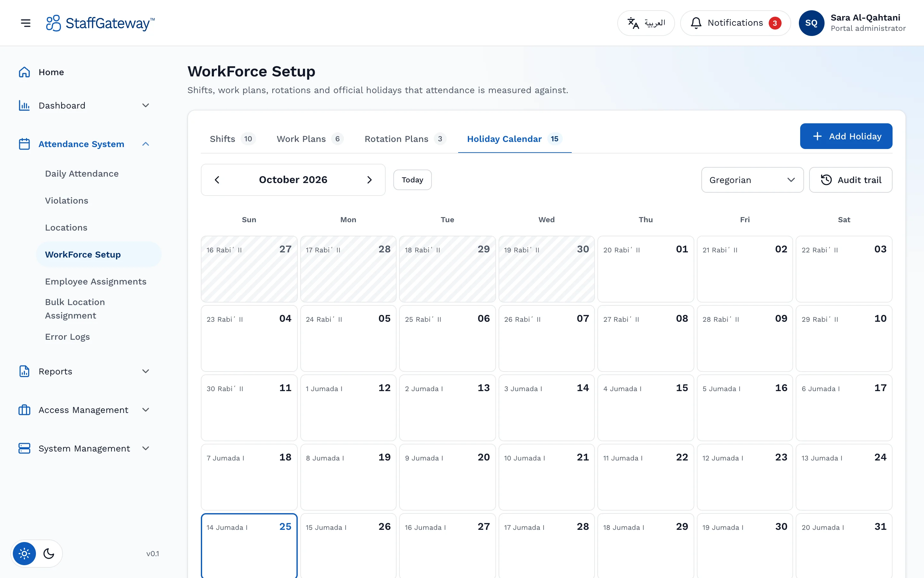Open the Audit trail
The height and width of the screenshot is (578, 924).
coord(851,180)
